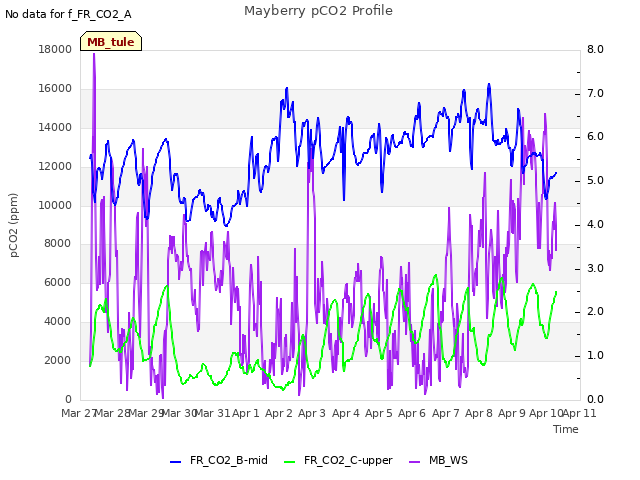Click the 8000 left axis tick label
Screen dimensions: 640x480
[58, 243]
